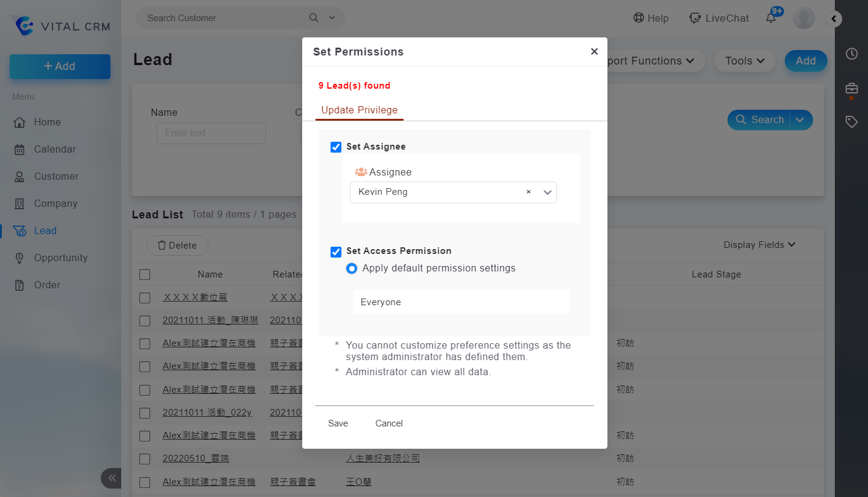Expand the Display Fields dropdown

(x=759, y=245)
